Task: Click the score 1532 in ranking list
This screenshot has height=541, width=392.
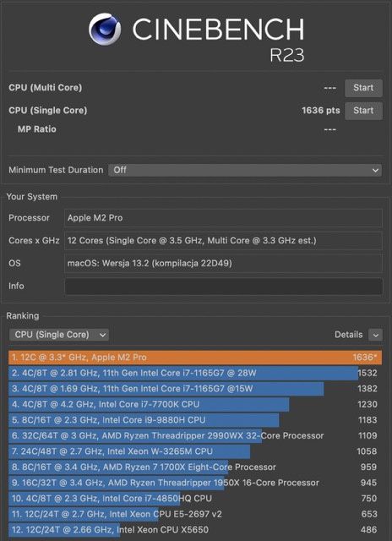Action: tap(367, 373)
